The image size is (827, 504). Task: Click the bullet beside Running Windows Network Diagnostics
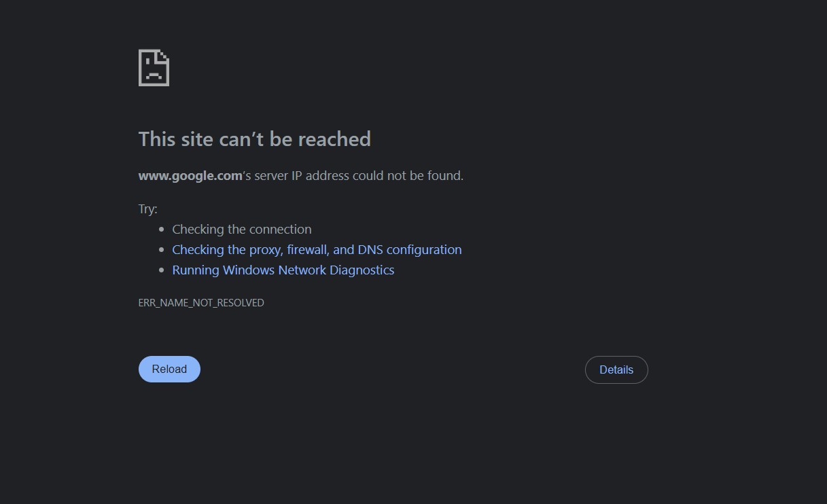pos(161,270)
